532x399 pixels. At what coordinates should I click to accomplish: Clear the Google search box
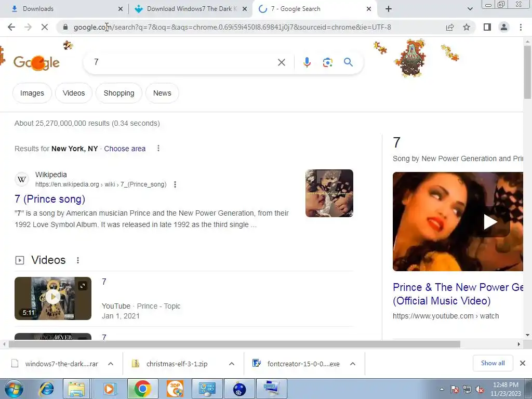[x=281, y=62]
